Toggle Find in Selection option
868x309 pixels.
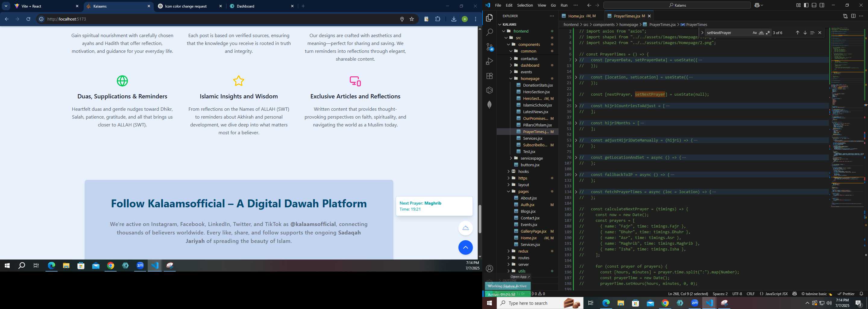812,33
